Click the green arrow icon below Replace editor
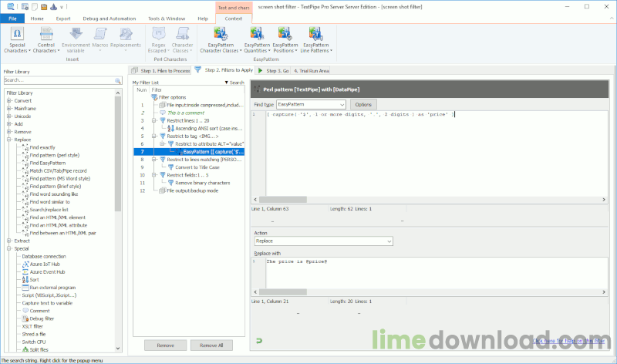The image size is (617, 364). (259, 339)
